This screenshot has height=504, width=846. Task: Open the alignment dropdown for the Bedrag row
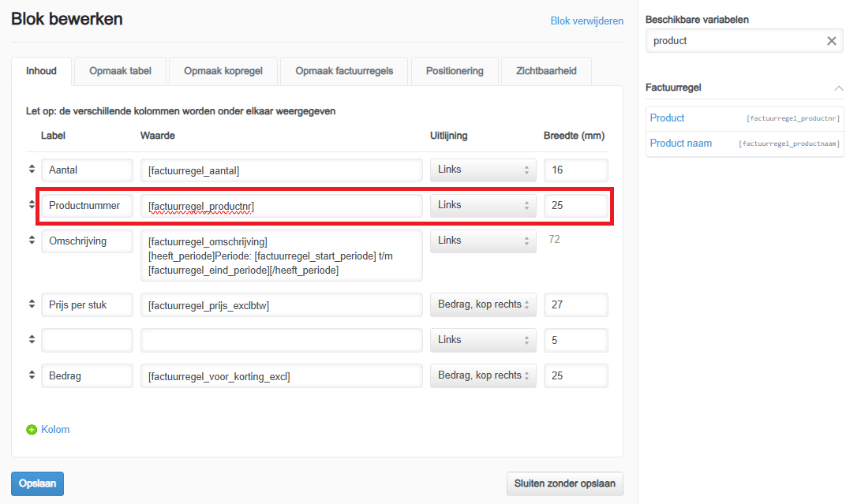[x=483, y=375]
